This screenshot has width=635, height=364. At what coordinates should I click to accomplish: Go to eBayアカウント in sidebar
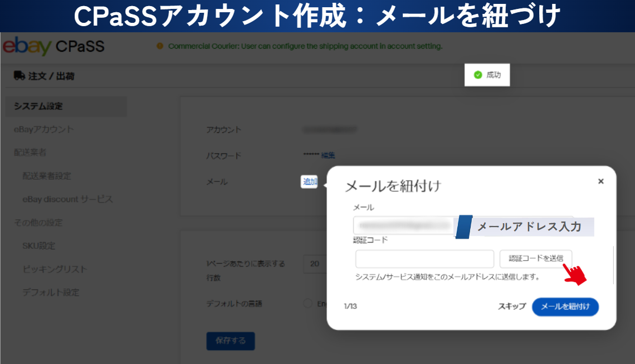[x=44, y=130]
